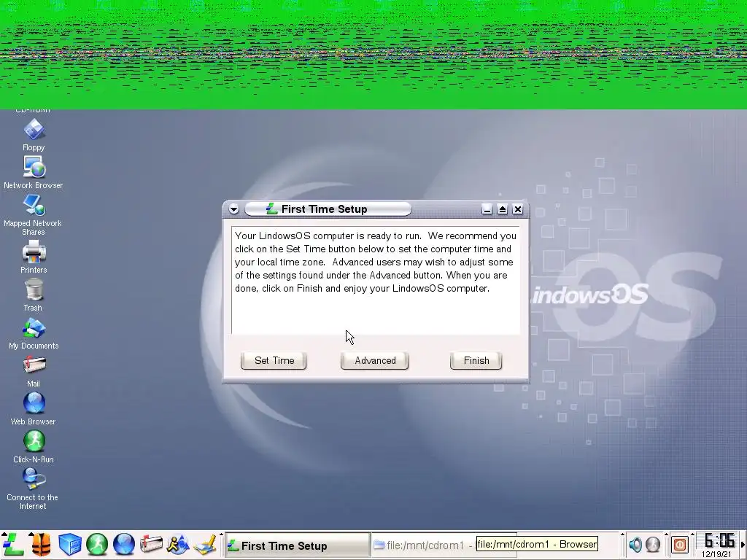Open the instant messenger icon in taskbar
Screen dimensions: 747x560
pos(178,544)
